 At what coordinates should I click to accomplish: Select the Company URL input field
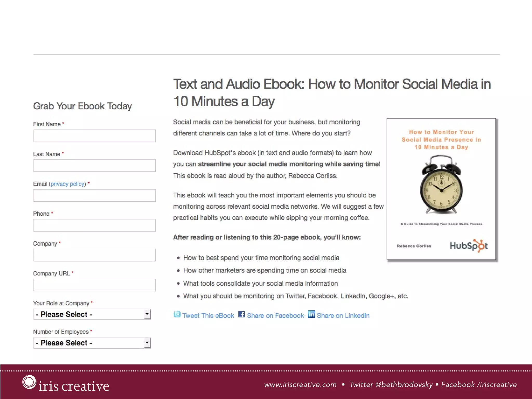94,285
